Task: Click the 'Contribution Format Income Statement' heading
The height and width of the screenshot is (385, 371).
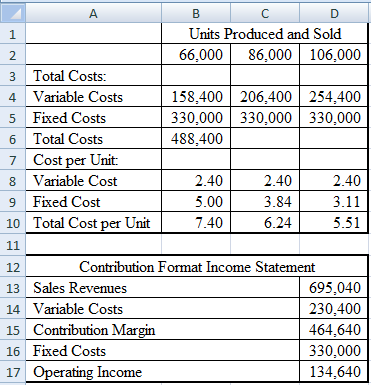Action: 197,267
